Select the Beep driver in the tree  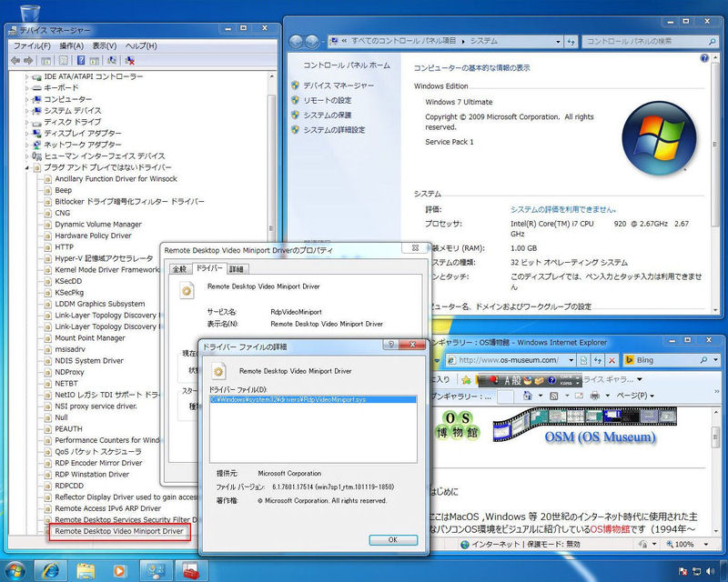(63, 190)
